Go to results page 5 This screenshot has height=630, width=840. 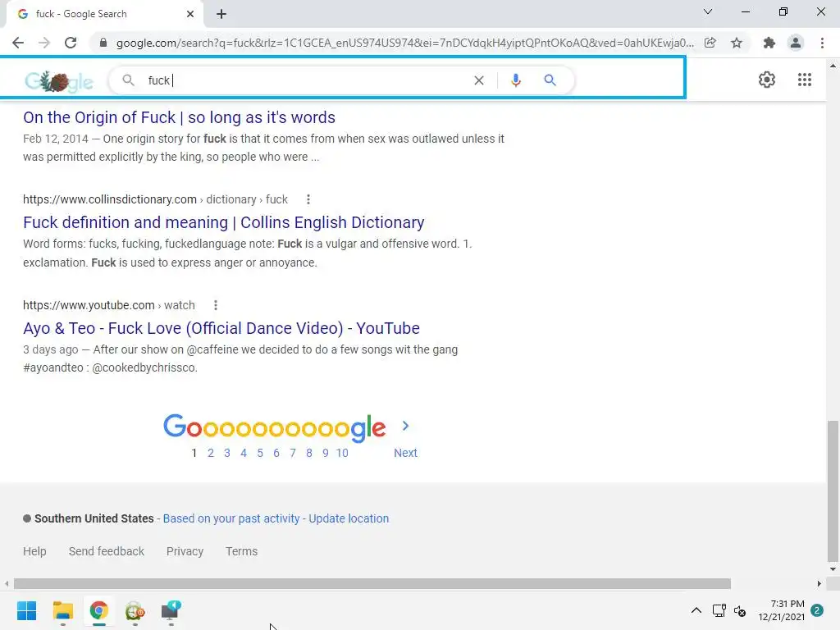coord(260,453)
